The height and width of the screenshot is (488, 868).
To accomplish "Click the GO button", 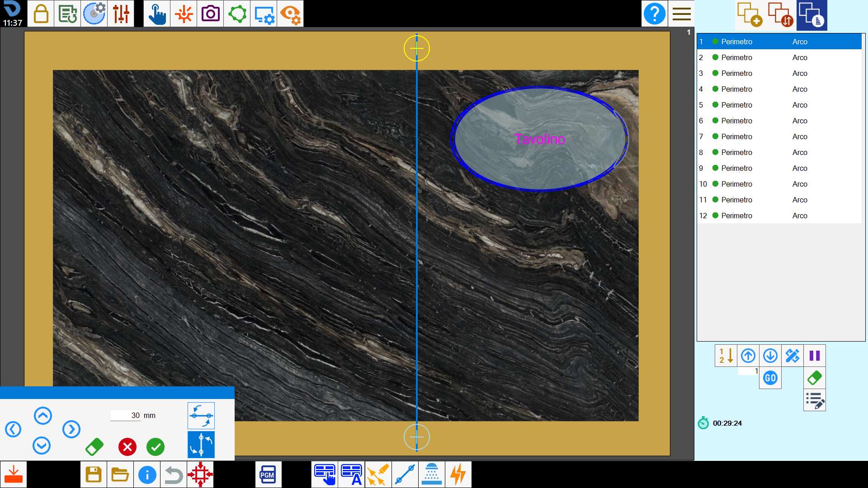I will click(x=770, y=378).
